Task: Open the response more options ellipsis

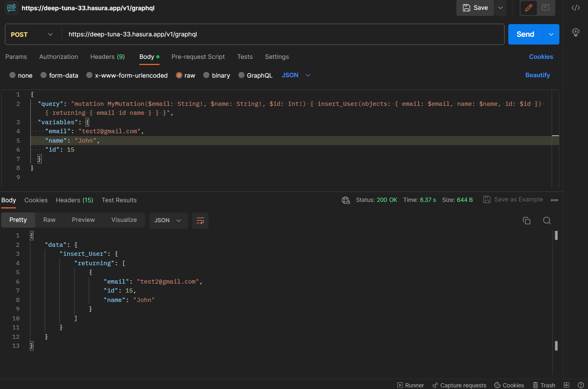Action: click(554, 200)
